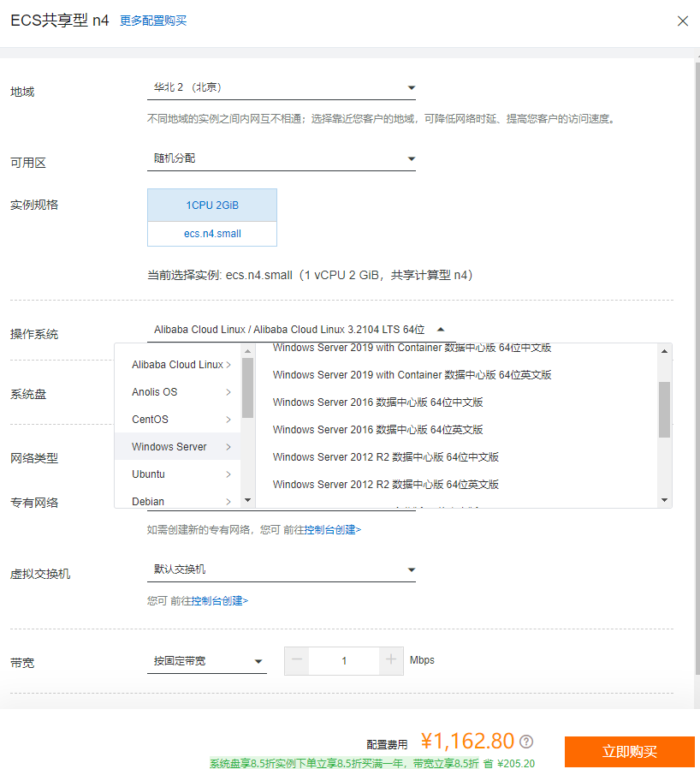
Task: Decrease bandwidth with the minus button
Action: pos(297,661)
